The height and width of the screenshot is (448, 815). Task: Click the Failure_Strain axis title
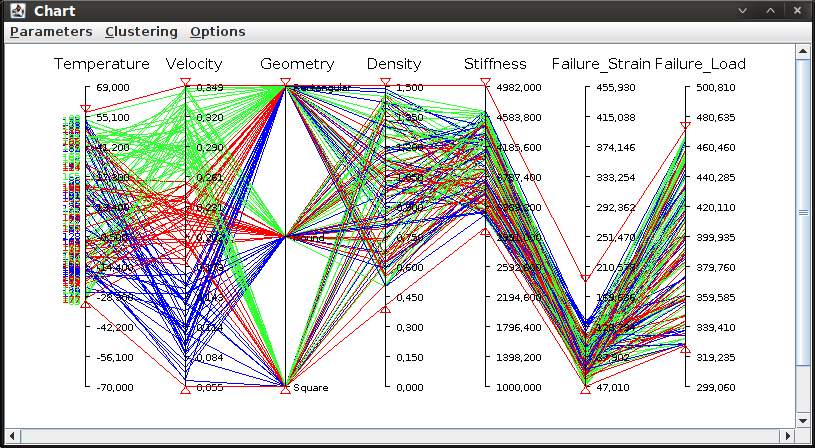point(601,64)
